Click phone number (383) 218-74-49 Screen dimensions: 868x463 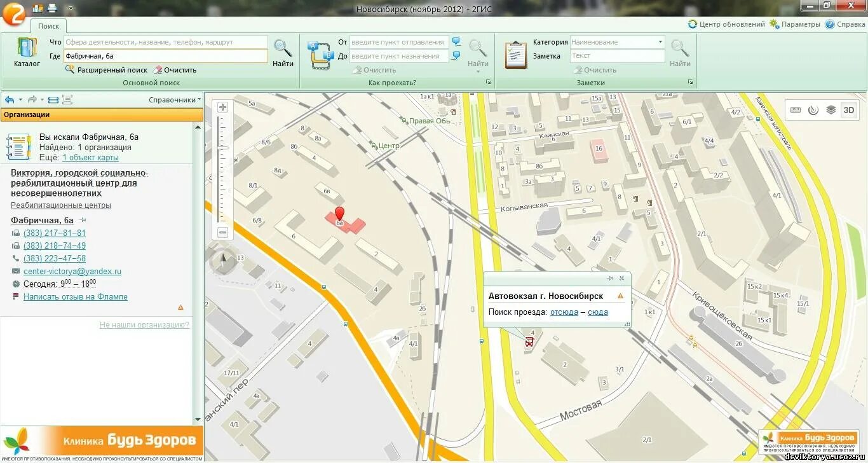(55, 245)
